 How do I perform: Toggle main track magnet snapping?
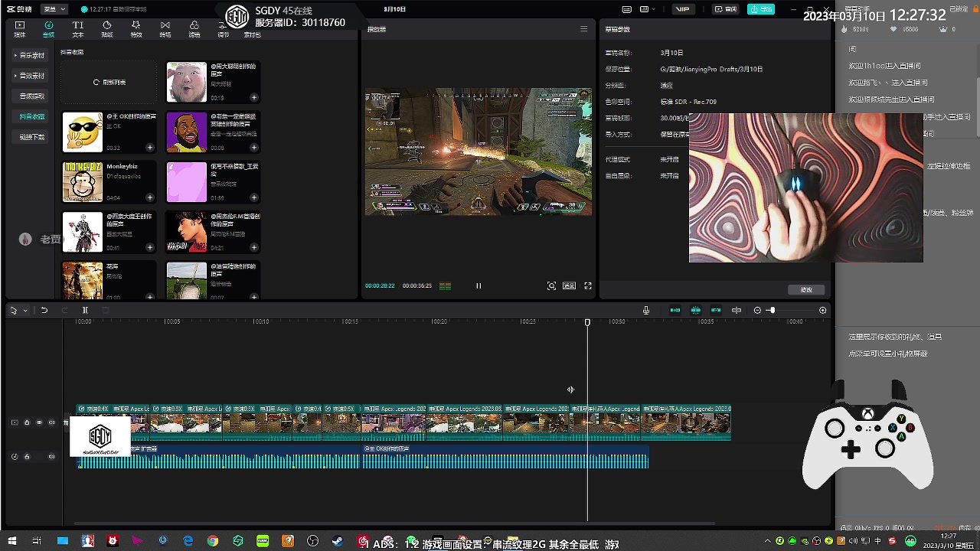tap(675, 310)
